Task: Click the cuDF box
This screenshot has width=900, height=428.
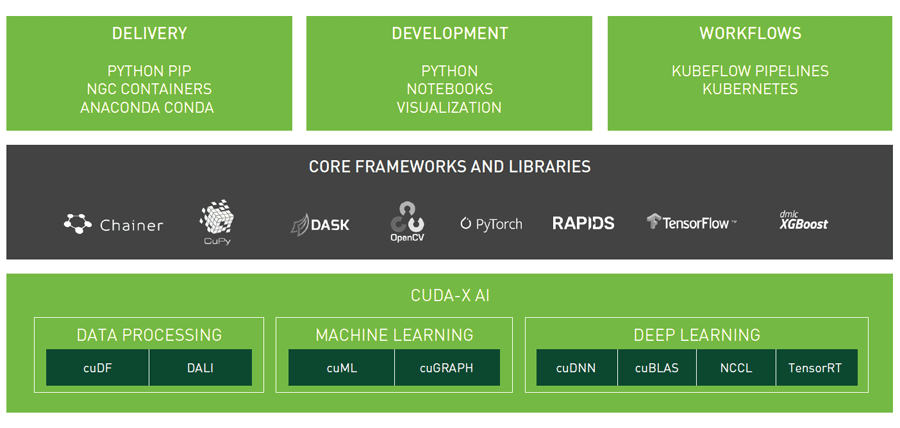Action: (98, 368)
